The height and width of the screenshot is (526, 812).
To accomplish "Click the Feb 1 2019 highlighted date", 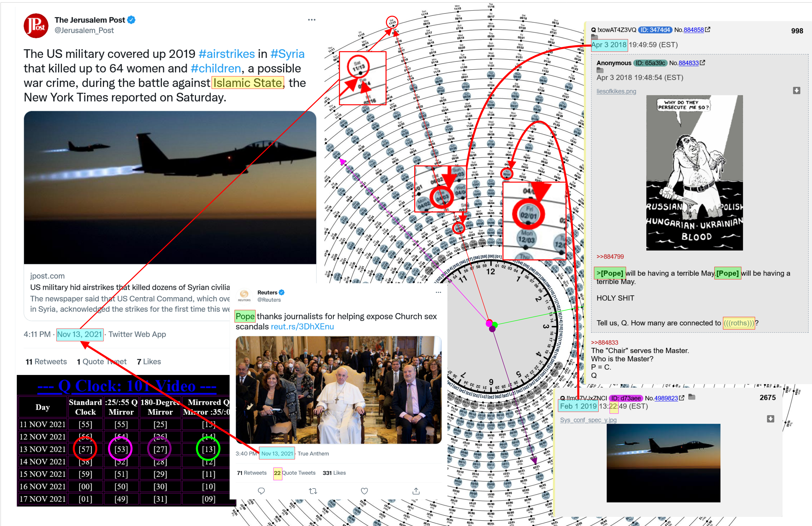I will click(x=578, y=406).
